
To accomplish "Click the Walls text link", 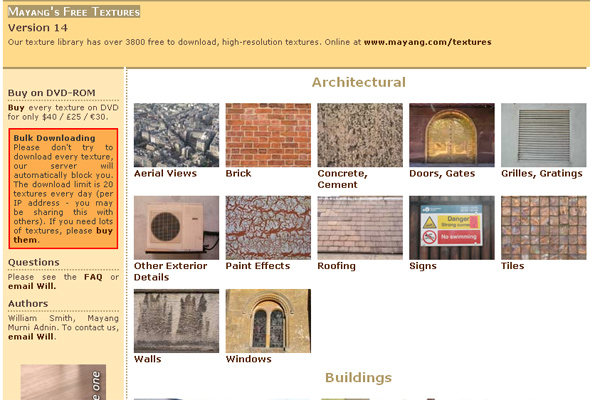I will coord(147,359).
